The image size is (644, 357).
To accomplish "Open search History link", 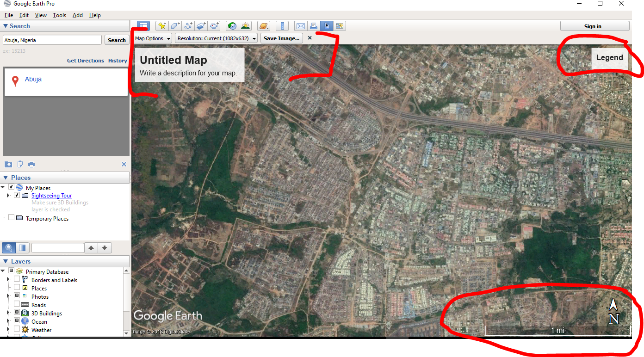I will pos(118,60).
